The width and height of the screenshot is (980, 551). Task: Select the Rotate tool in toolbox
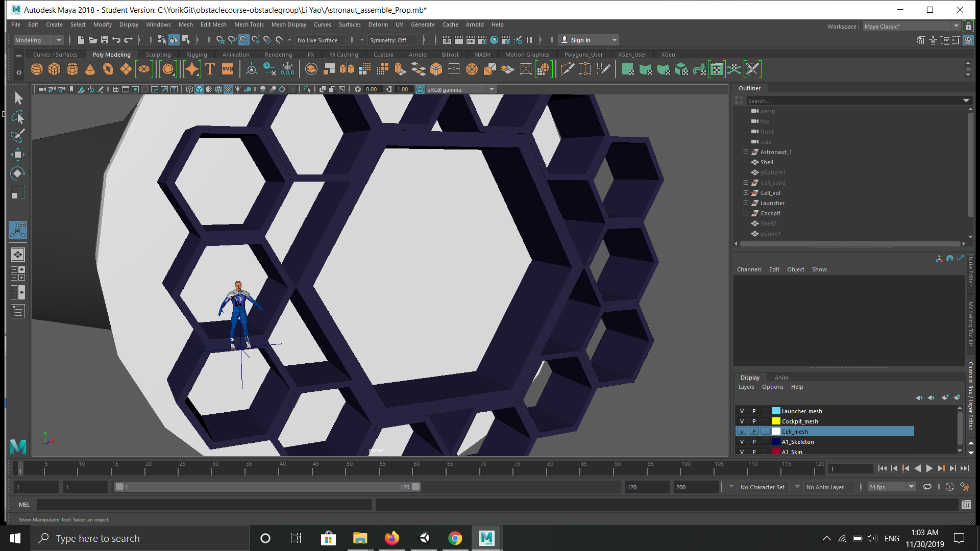(18, 173)
